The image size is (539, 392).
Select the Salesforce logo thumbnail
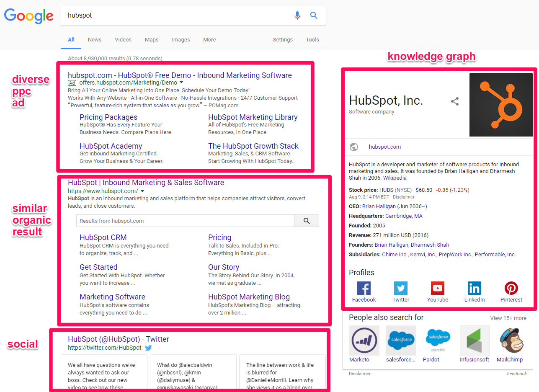(401, 340)
